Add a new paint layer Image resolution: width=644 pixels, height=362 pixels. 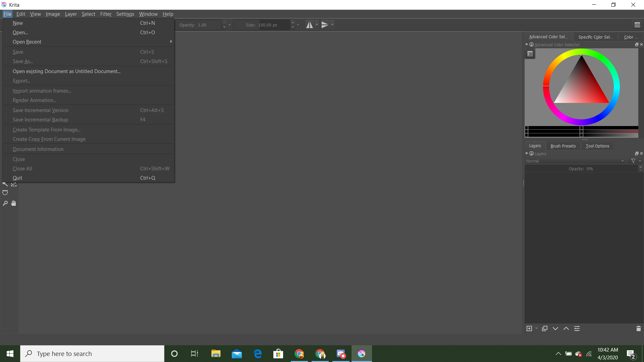pos(529,328)
